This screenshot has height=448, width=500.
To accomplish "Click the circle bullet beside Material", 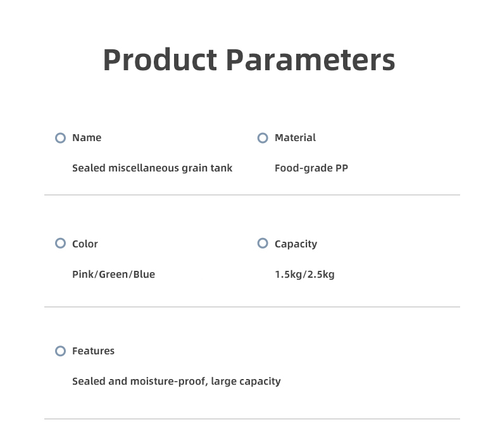I will tap(263, 138).
